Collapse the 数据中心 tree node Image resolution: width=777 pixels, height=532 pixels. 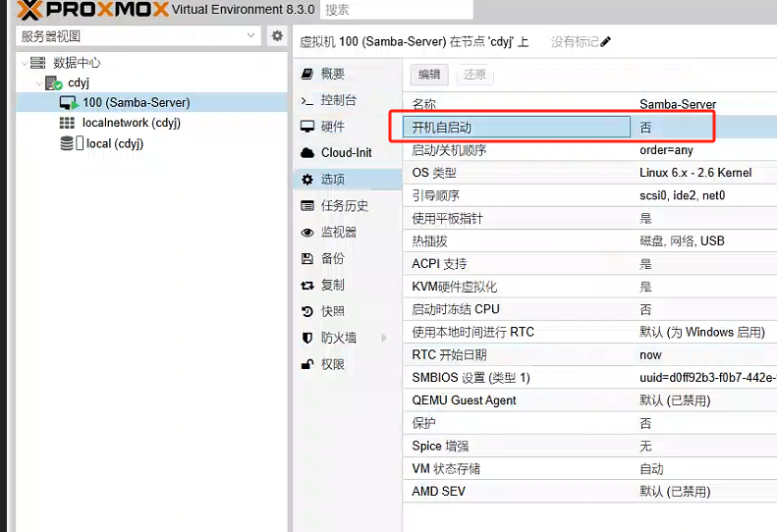tap(25, 63)
